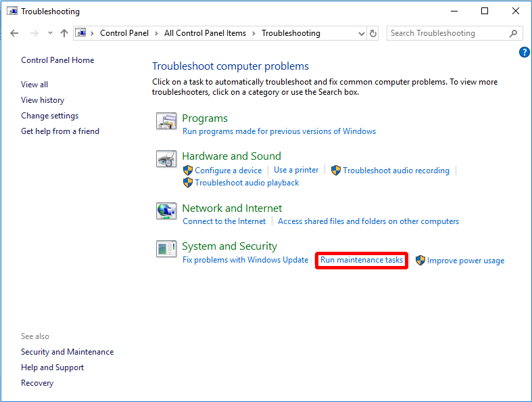This screenshot has width=532, height=402.
Task: Open the Programs category heading
Action: pyautogui.click(x=205, y=118)
